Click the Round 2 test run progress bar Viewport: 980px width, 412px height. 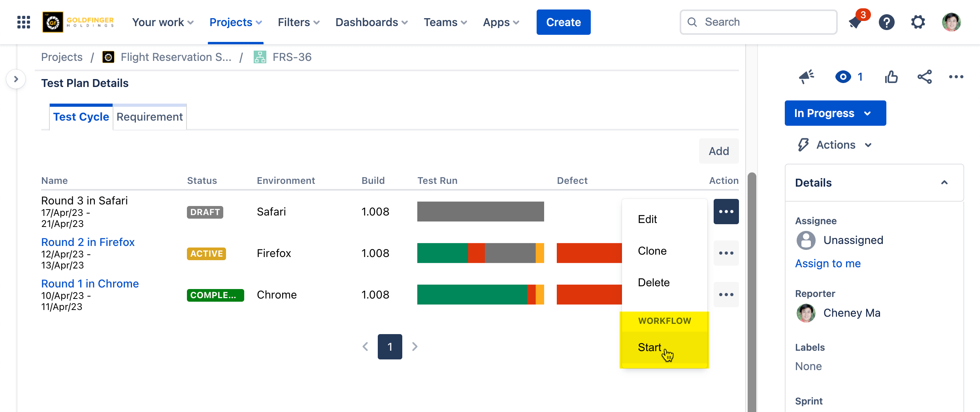point(480,253)
